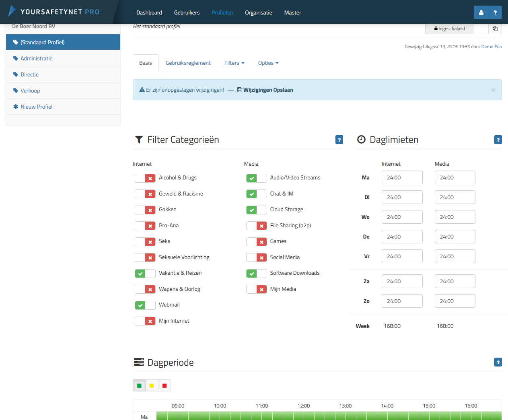This screenshot has width=508, height=420.
Task: Toggle the File Sharing (p2p) filter
Action: [257, 226]
